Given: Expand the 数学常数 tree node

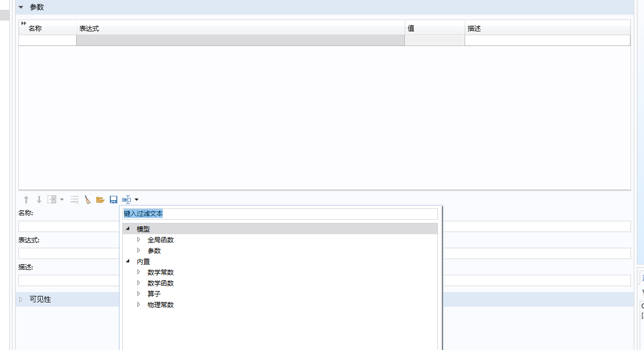Looking at the screenshot, I should click(140, 272).
